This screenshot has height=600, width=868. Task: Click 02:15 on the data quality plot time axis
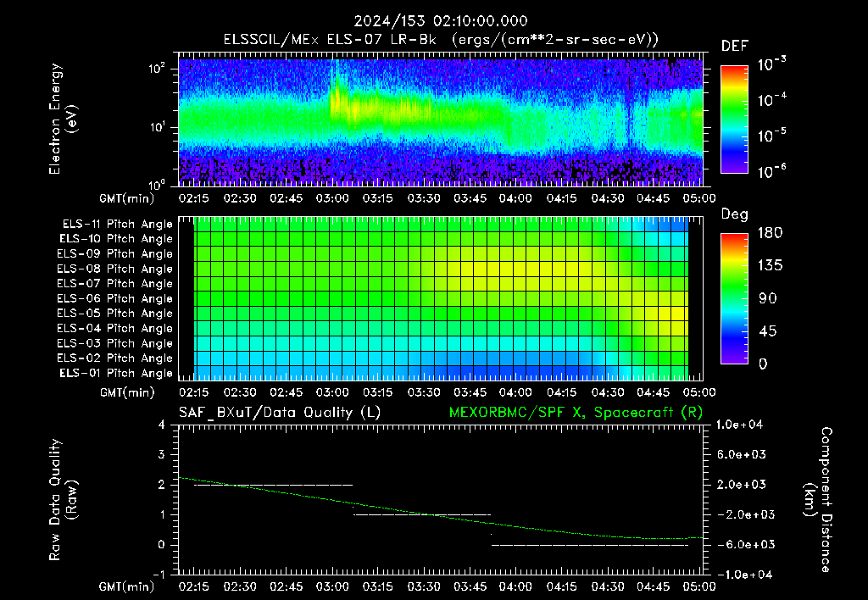[x=194, y=586]
